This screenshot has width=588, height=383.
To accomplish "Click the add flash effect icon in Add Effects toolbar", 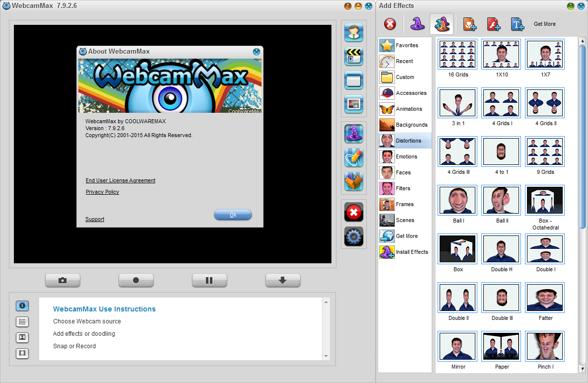I will coord(494,24).
